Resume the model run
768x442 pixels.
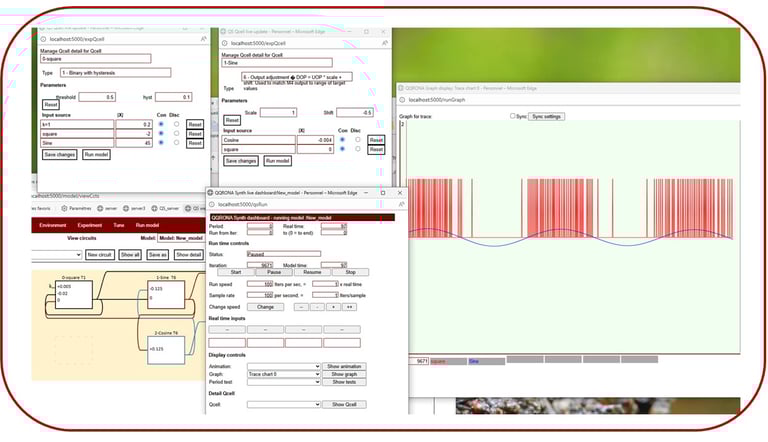point(312,272)
